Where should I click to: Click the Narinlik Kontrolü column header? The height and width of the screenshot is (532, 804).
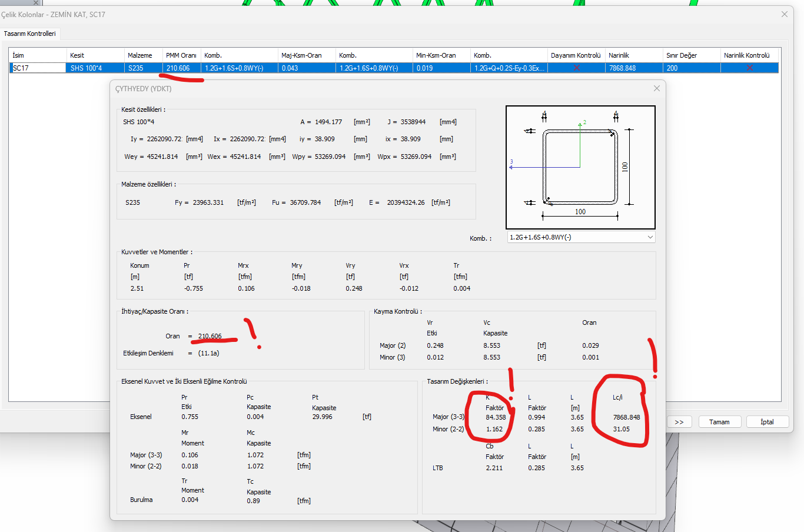tap(750, 55)
